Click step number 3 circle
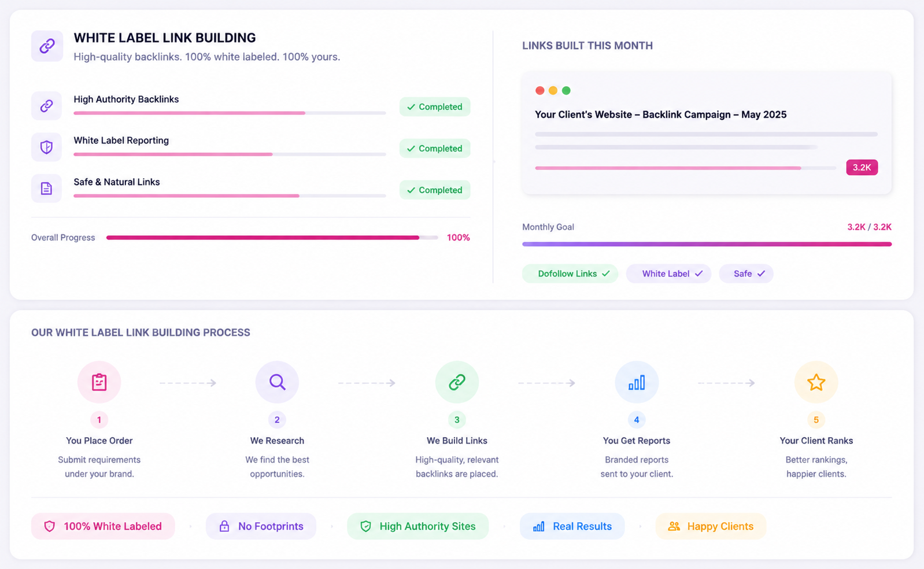924x569 pixels. coord(457,420)
